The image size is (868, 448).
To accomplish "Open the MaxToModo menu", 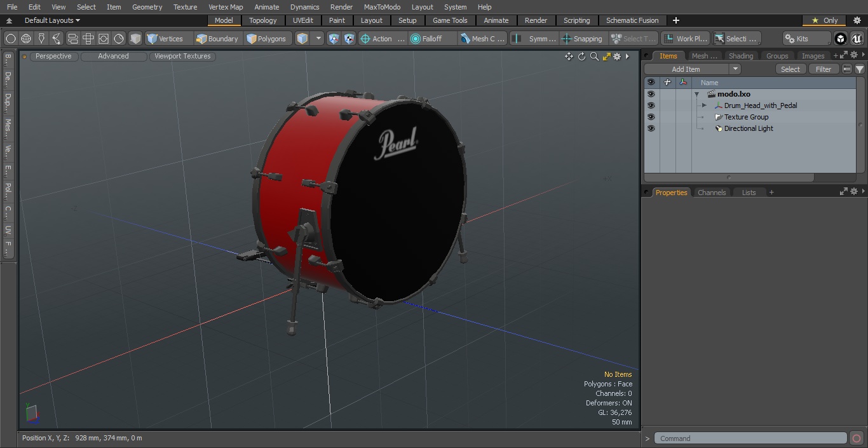I will coord(382,7).
